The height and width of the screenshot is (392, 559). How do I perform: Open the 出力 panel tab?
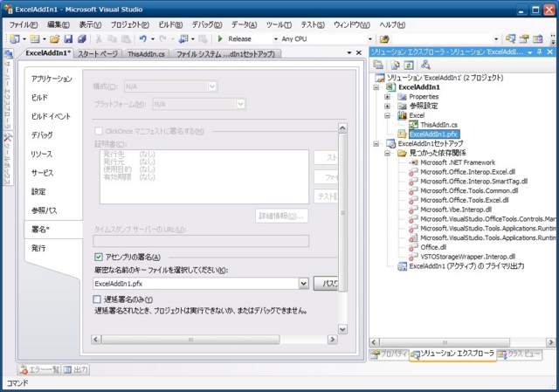click(x=76, y=369)
